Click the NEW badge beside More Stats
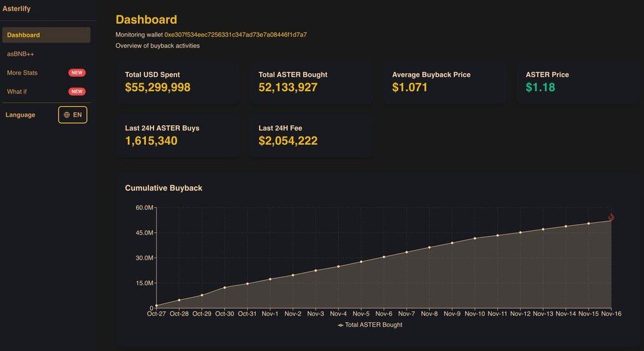The image size is (644, 351). (77, 73)
